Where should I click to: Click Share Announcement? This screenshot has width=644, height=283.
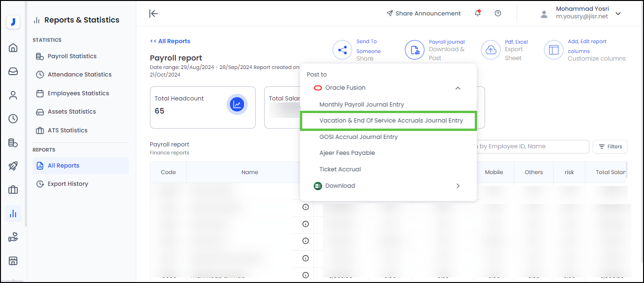pos(423,13)
